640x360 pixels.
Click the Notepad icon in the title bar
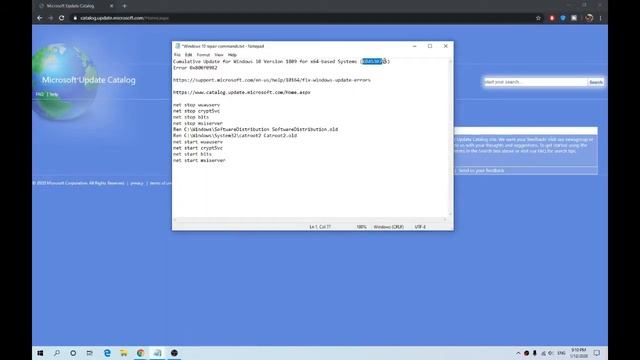177,46
